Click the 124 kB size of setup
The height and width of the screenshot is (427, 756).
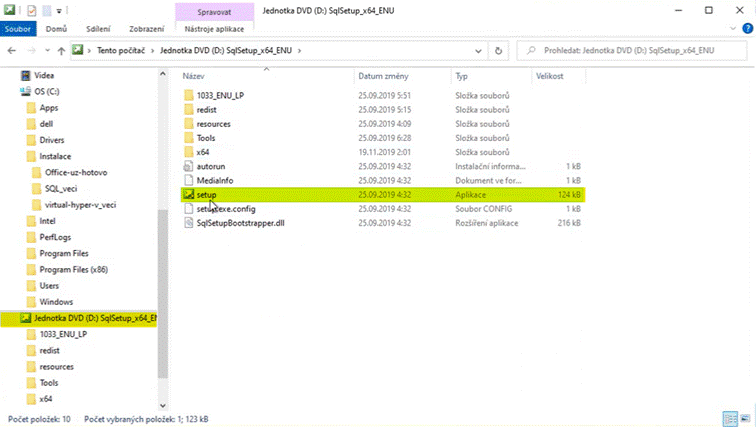[569, 195]
